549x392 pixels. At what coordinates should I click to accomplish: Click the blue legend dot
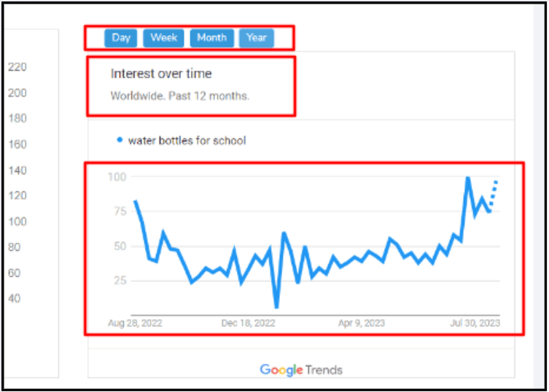pyautogui.click(x=120, y=140)
